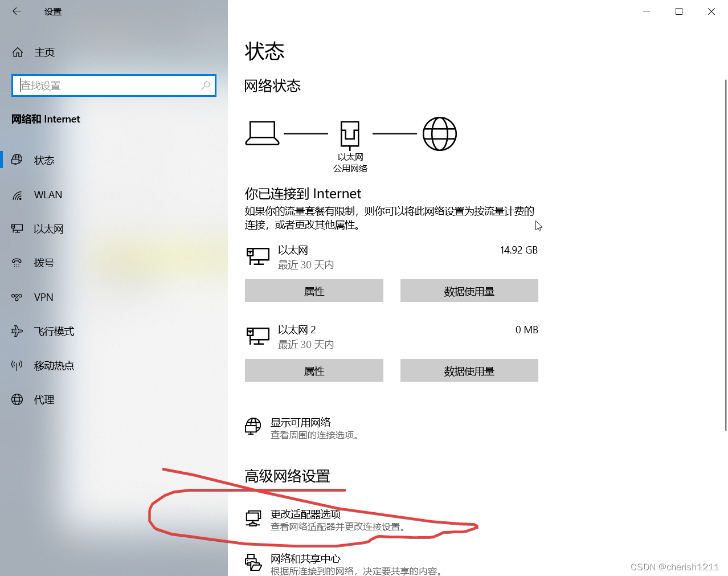
Task: Click the 以太网 2 adapter icon
Action: tap(257, 336)
